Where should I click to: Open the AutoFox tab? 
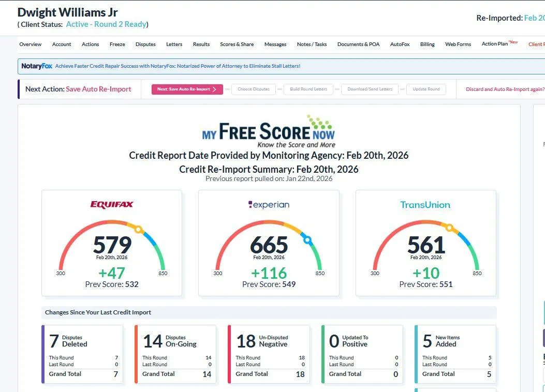click(x=400, y=44)
